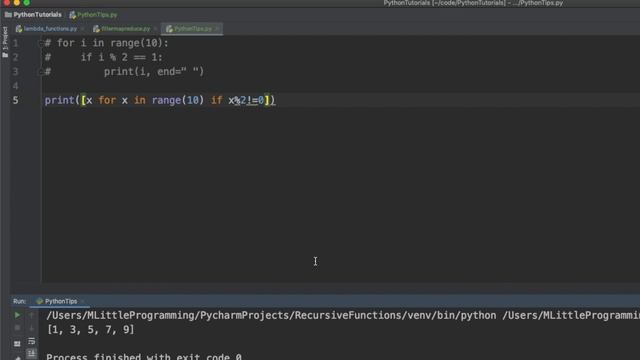Screen dimensions: 640x360
Task: Click the folder icon in left tool strip
Action: (5, 55)
